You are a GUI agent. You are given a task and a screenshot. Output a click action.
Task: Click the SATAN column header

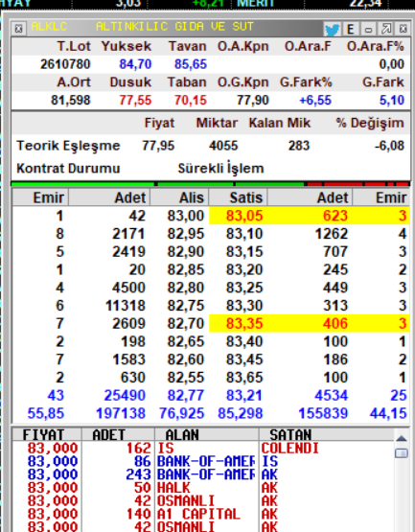pyautogui.click(x=327, y=434)
